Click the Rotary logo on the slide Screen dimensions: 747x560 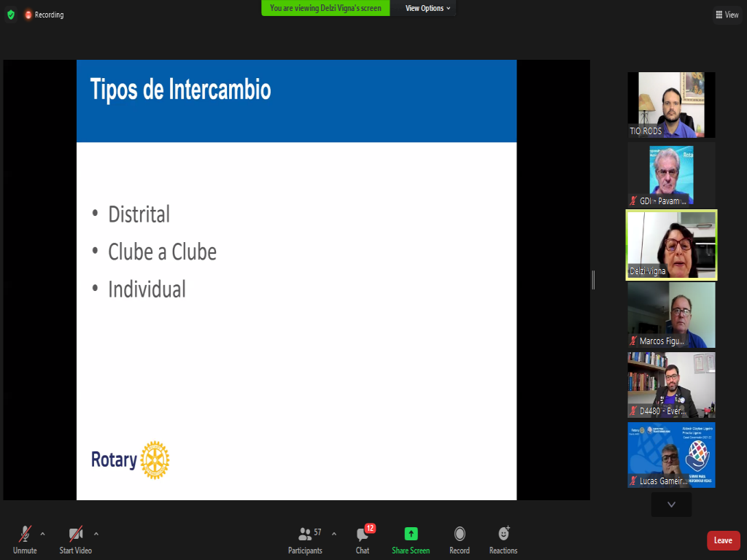[x=131, y=460]
